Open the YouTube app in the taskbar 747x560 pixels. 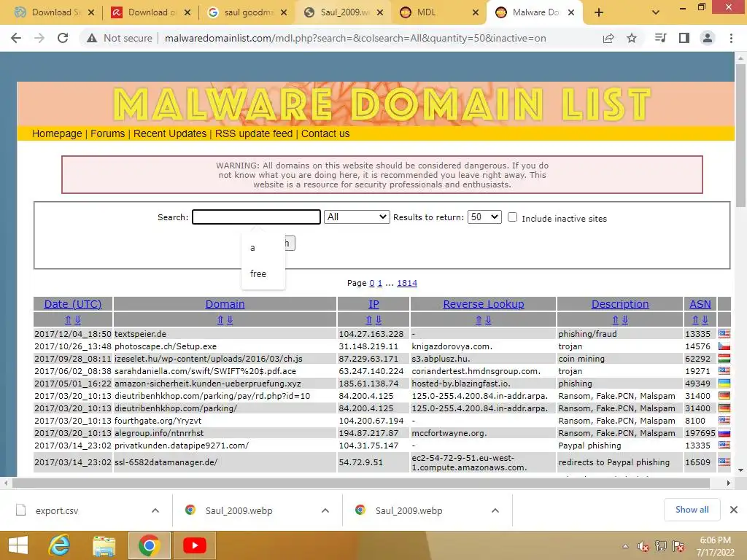pyautogui.click(x=194, y=545)
